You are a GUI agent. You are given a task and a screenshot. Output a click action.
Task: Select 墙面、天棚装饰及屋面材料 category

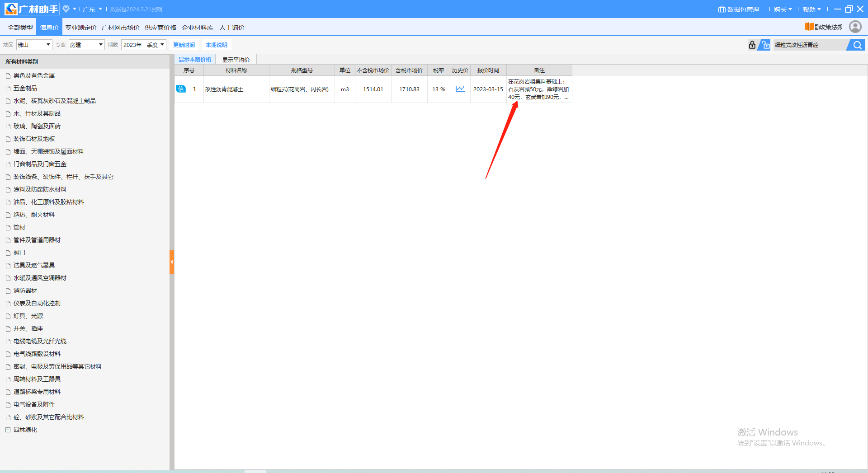[48, 151]
